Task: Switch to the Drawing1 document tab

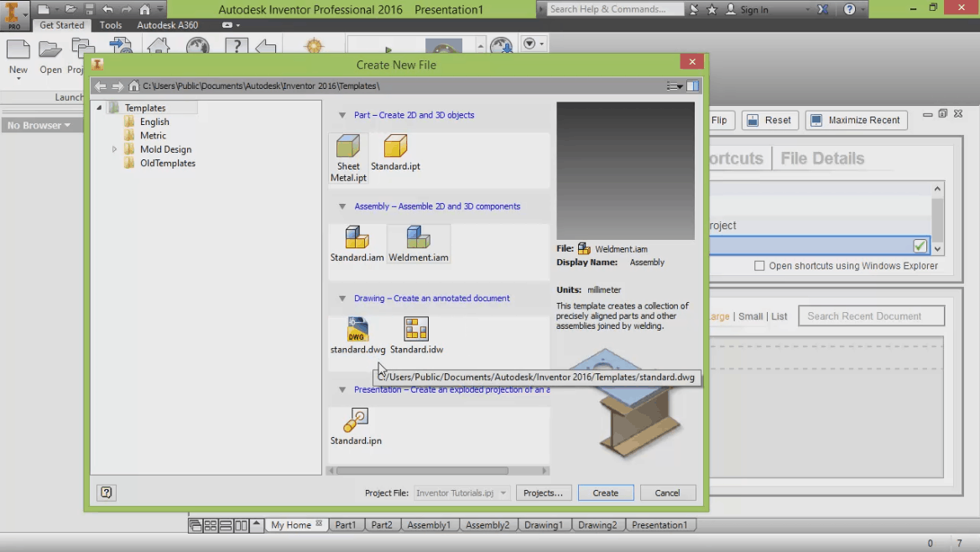Action: click(544, 525)
